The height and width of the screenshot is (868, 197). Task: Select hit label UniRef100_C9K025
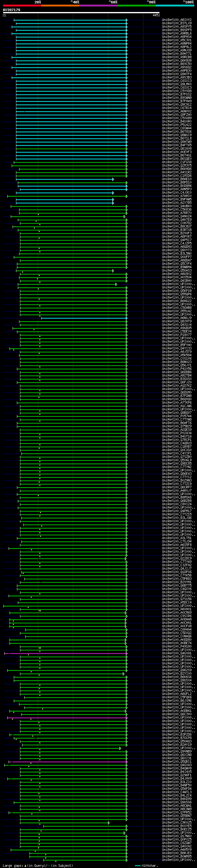tap(176, 823)
